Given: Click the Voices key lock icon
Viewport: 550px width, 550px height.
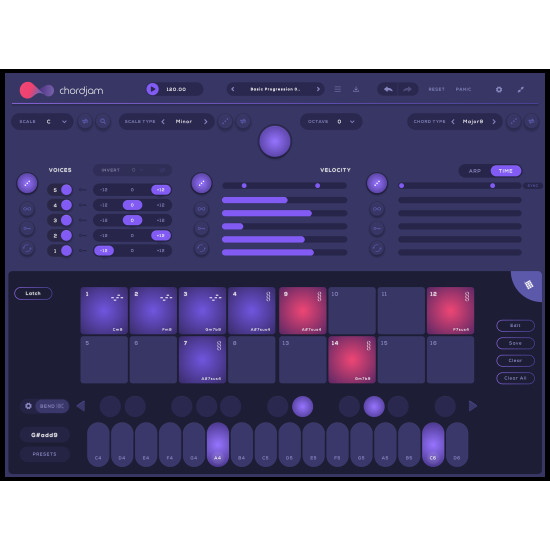Looking at the screenshot, I should coord(27,229).
